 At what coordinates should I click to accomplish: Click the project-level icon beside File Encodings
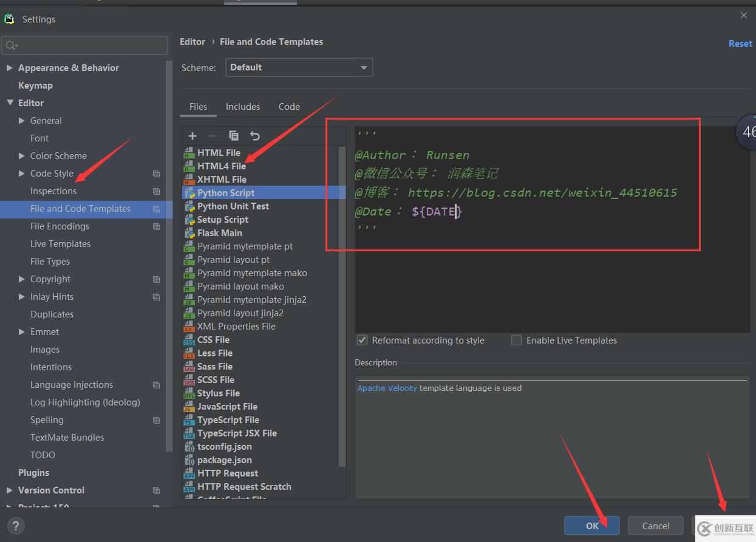[156, 226]
